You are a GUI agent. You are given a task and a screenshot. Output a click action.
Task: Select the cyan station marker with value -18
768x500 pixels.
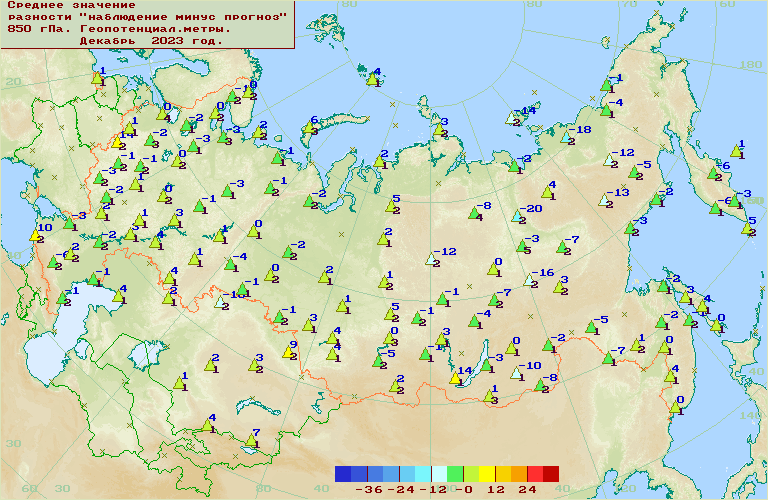566,137
